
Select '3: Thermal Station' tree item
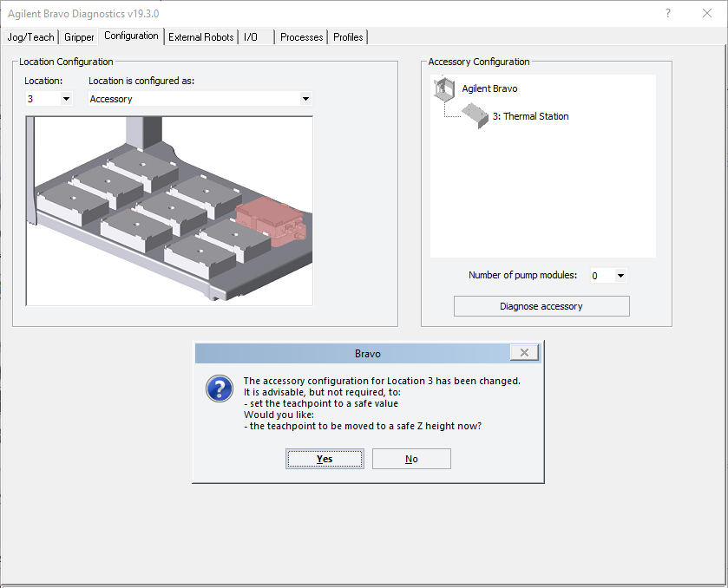pos(530,116)
